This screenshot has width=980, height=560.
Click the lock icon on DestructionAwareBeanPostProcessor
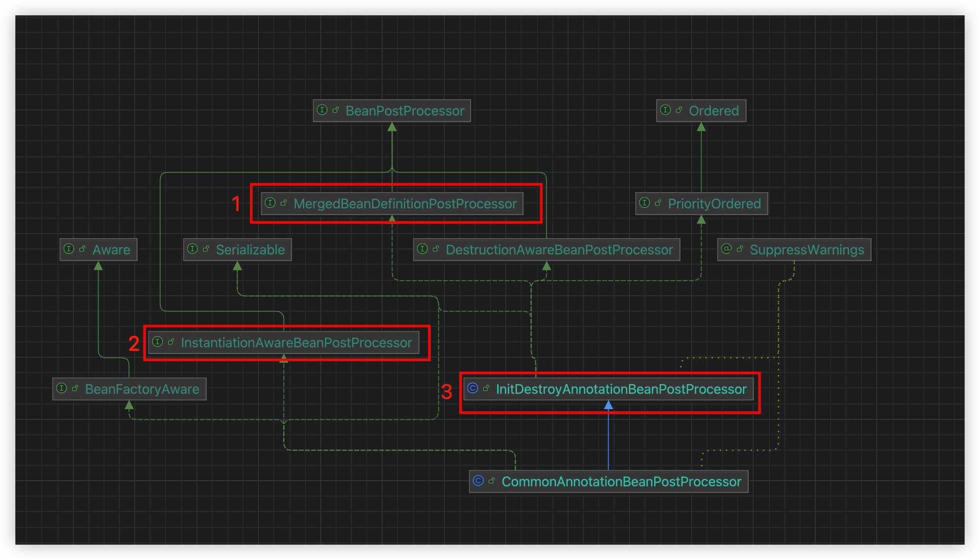click(436, 249)
